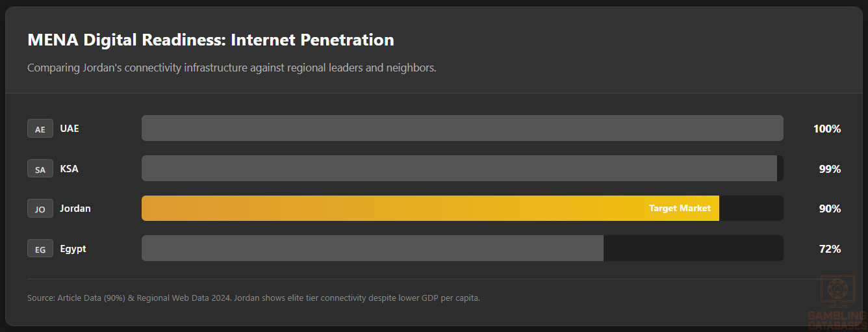Select the Jordan country label
868x332 pixels.
pos(75,209)
